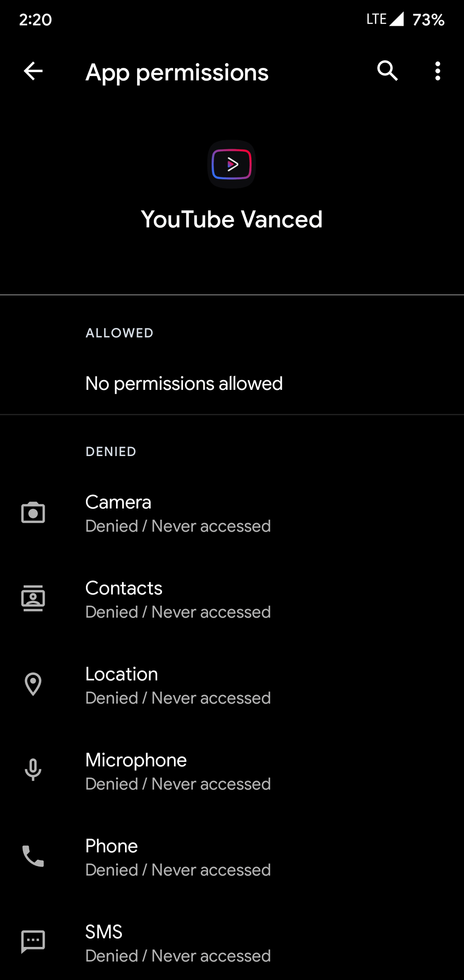This screenshot has height=980, width=464.
Task: Open the three-dot overflow menu
Action: tap(437, 71)
